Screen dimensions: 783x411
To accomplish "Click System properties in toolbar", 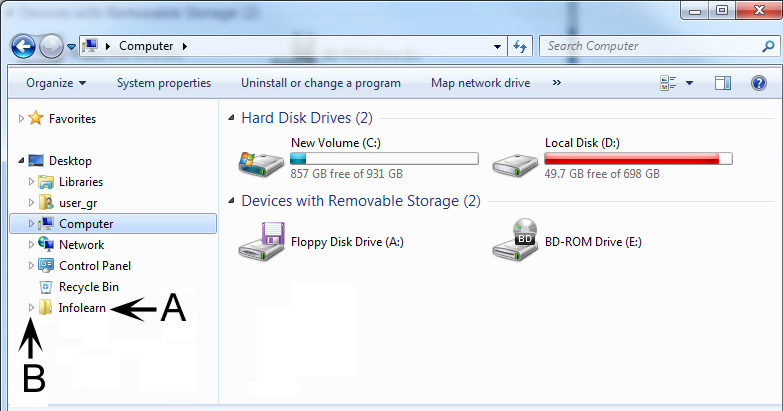I will pos(164,83).
